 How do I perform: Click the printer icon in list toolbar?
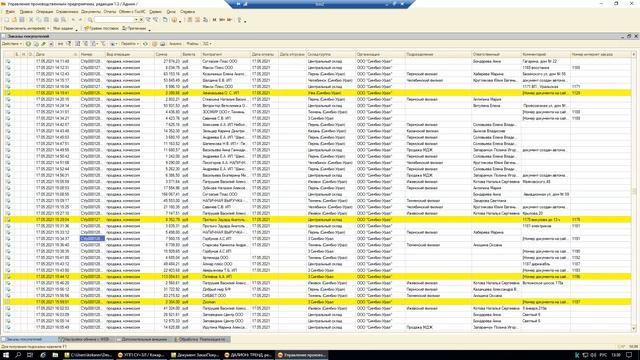[x=163, y=44]
